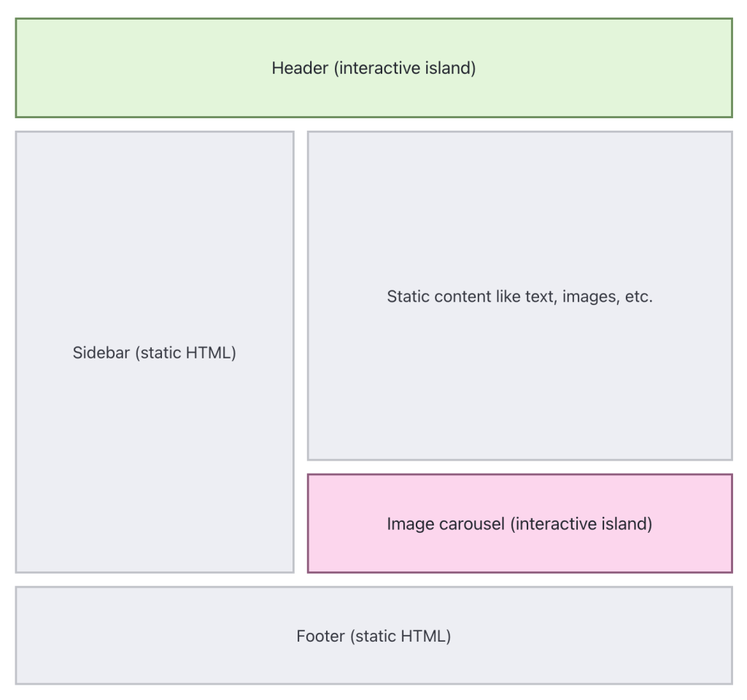Click "(static HTML)" text in the Footer box
This screenshot has width=747, height=700.
coord(400,636)
